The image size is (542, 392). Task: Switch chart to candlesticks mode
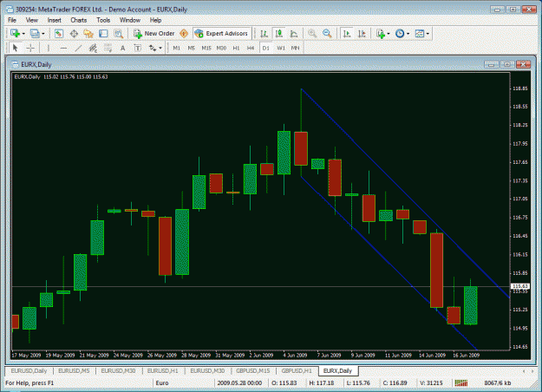click(x=279, y=34)
